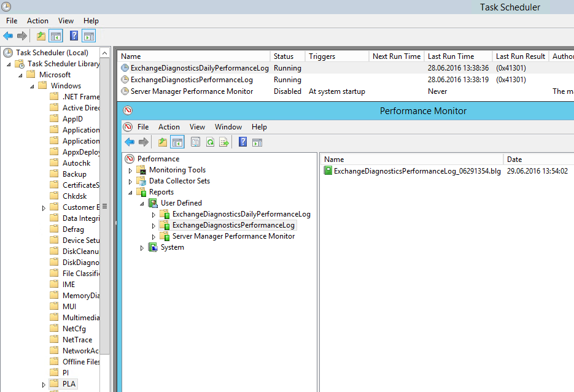Viewport: 574px width, 392px height.
Task: Expand the PLA folder node
Action: [x=44, y=384]
